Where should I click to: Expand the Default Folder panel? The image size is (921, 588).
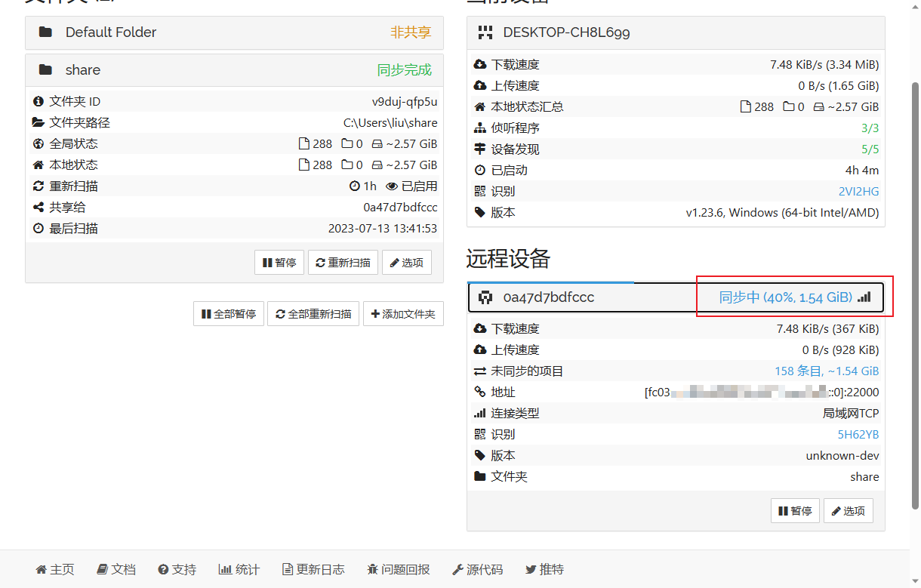(x=234, y=32)
